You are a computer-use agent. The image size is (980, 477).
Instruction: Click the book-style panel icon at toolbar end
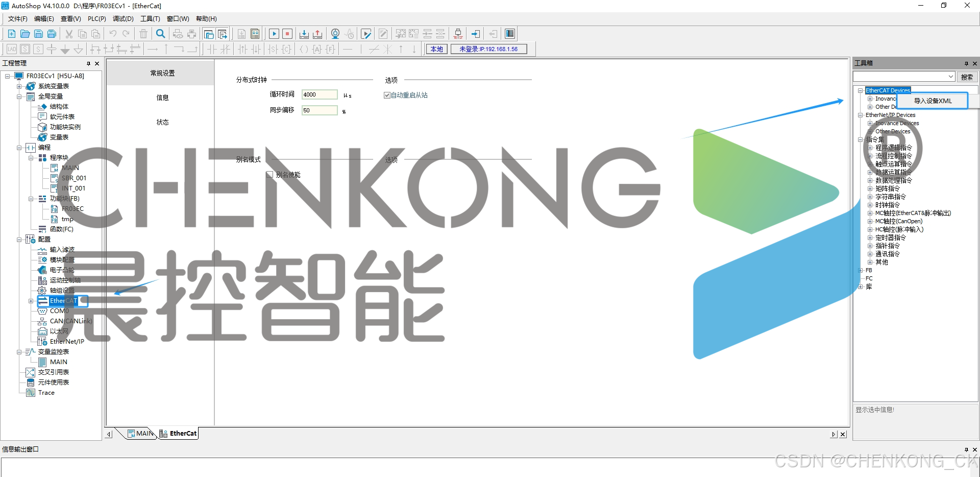tap(510, 34)
